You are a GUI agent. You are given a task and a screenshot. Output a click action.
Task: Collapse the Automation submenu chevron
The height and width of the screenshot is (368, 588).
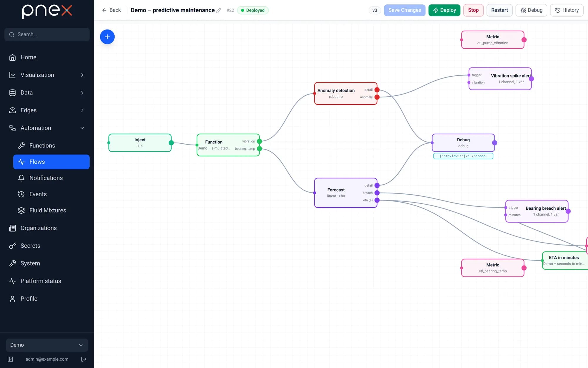point(82,128)
